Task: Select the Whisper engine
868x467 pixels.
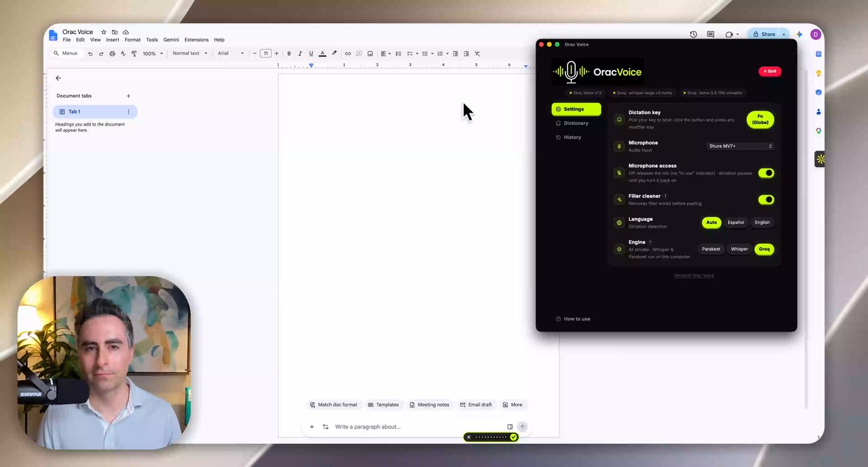Action: pyautogui.click(x=739, y=249)
